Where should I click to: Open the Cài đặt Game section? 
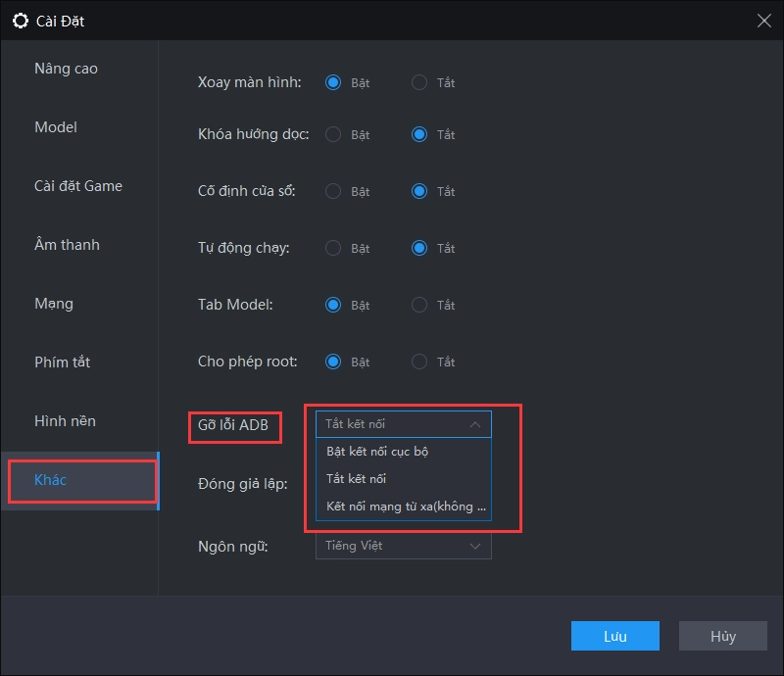coord(78,186)
